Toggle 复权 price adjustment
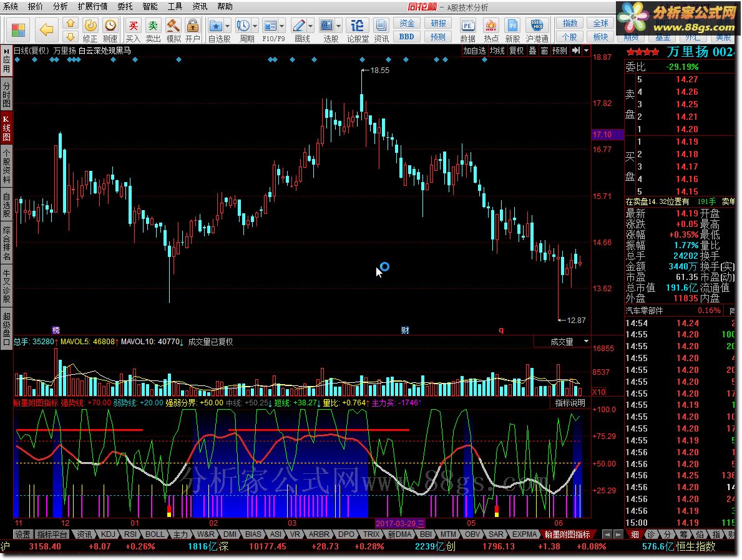742x560 pixels. click(516, 51)
